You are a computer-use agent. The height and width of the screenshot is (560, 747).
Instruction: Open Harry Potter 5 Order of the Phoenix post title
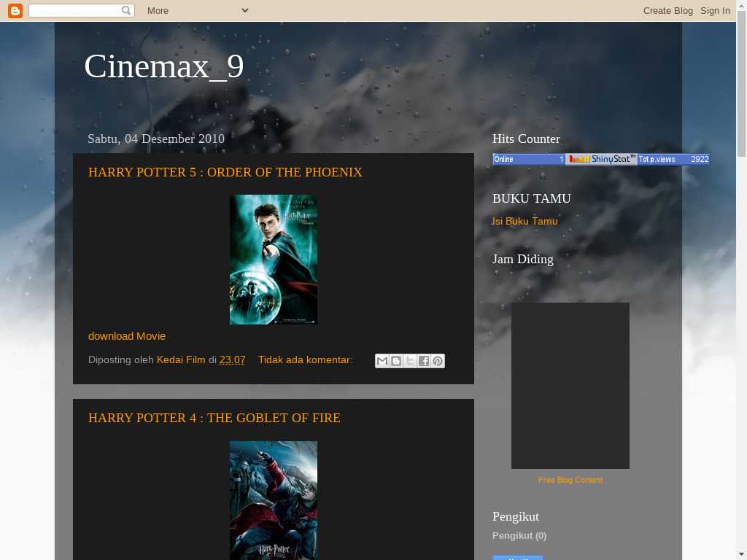(225, 172)
